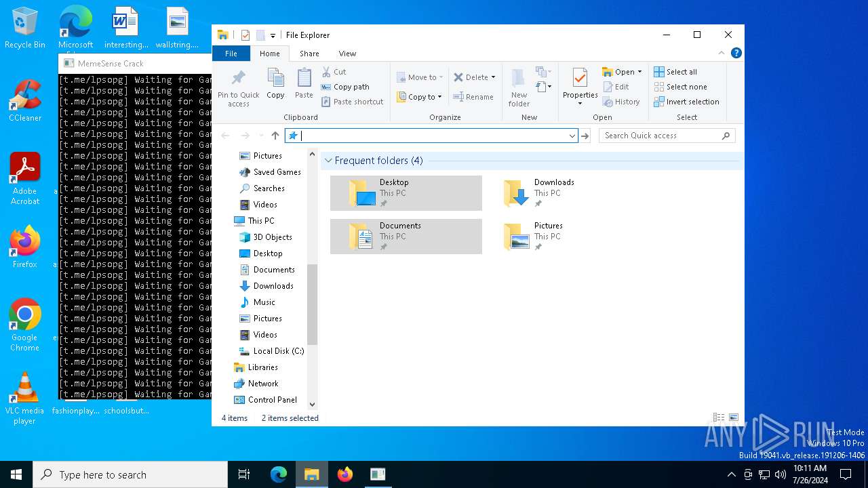Click the Go to arrow button
The height and width of the screenshot is (488, 868).
(x=585, y=136)
